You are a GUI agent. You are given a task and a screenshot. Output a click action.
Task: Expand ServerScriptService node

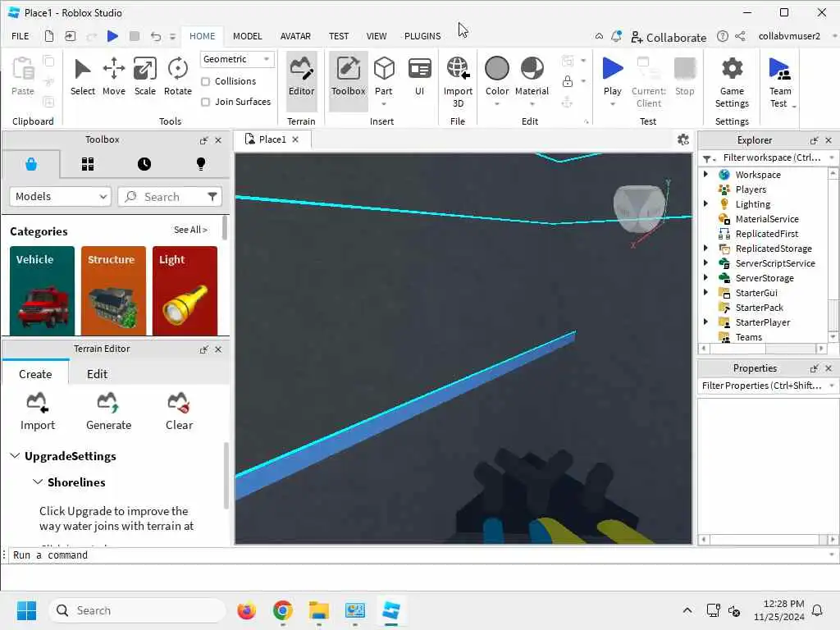[x=705, y=262]
